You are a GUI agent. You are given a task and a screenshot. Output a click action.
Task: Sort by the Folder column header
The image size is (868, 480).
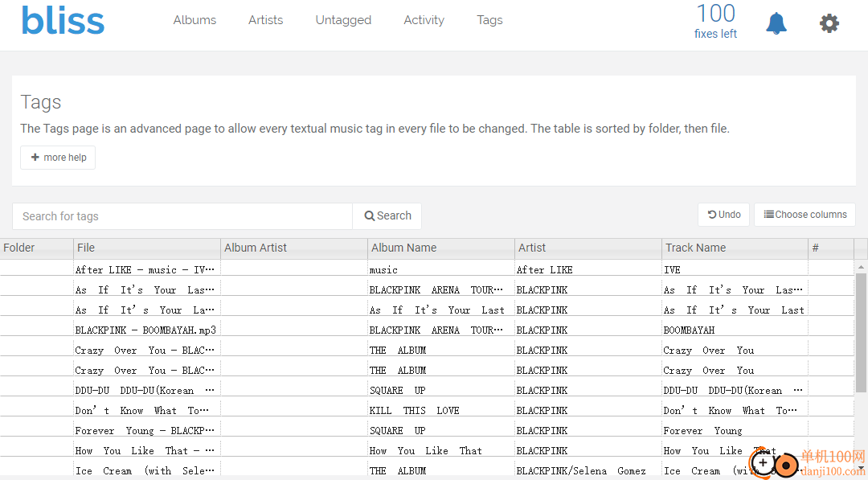(x=36, y=248)
